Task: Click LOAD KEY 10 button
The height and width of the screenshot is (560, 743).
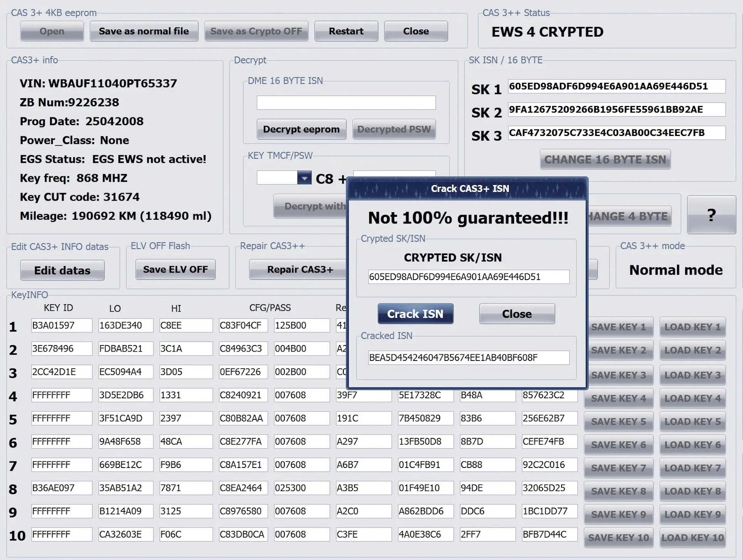Action: point(693,538)
